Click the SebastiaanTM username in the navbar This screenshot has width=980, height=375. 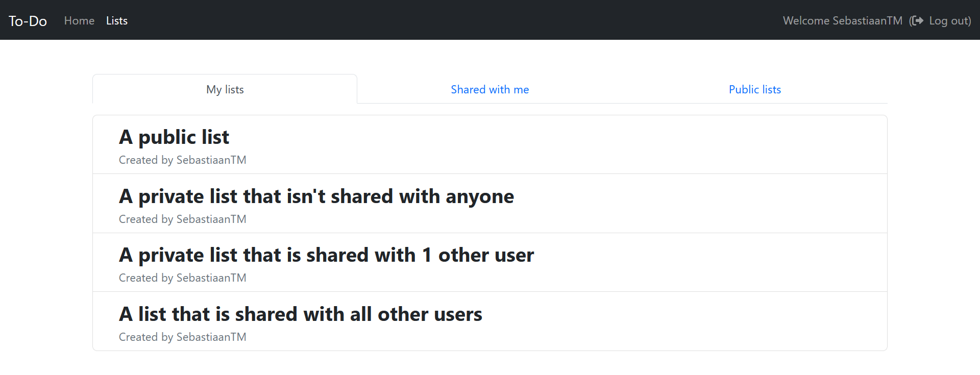pos(867,21)
